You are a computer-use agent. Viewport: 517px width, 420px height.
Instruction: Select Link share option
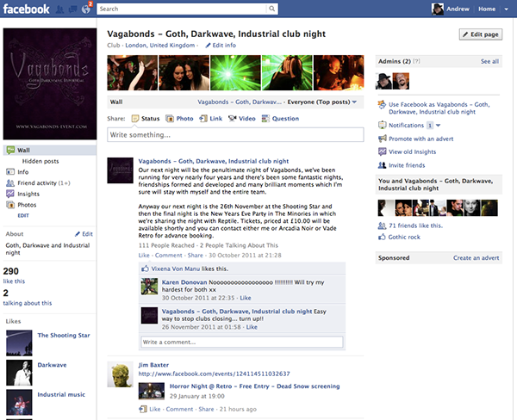point(211,119)
